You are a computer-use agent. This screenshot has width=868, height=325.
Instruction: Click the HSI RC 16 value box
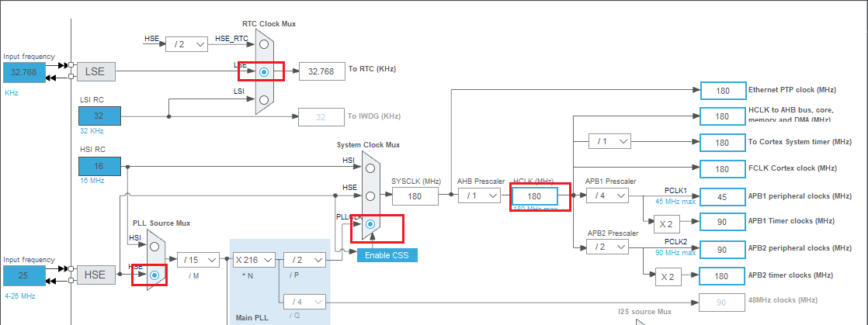pos(99,166)
